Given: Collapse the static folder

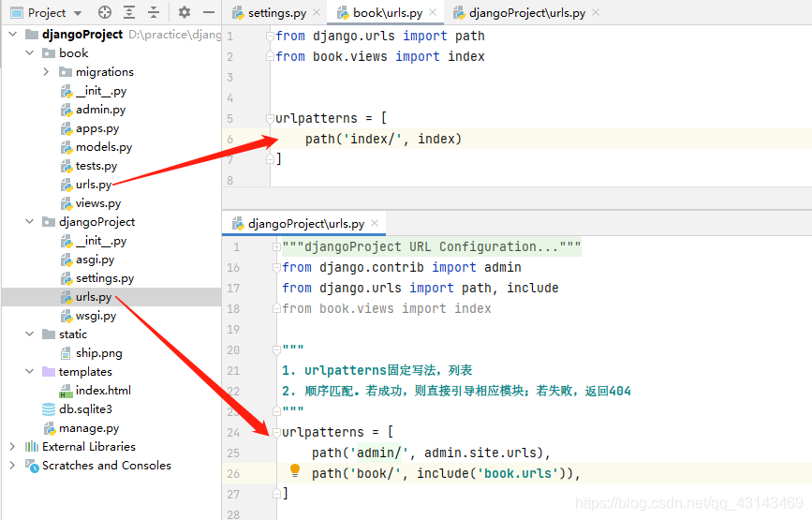Looking at the screenshot, I should pos(30,334).
